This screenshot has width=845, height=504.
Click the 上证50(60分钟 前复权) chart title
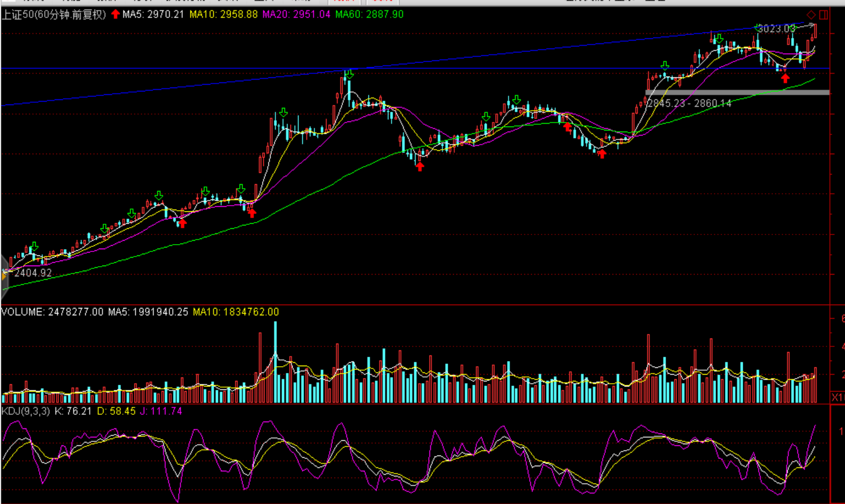pyautogui.click(x=54, y=15)
